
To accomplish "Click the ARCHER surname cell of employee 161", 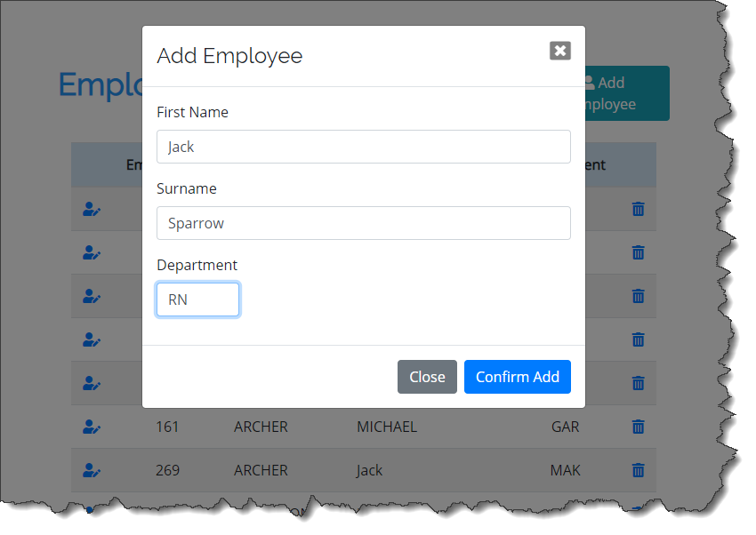I will tap(261, 427).
